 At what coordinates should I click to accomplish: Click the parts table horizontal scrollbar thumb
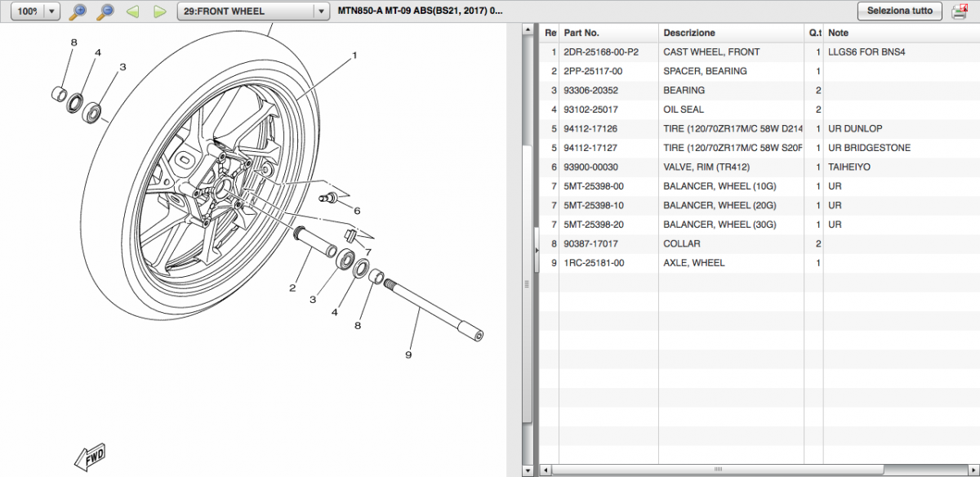tap(719, 470)
